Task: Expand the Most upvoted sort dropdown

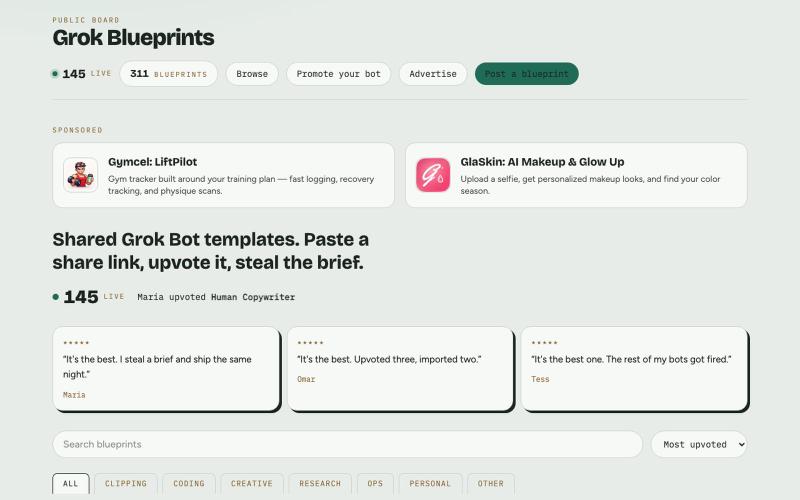Action: point(699,444)
